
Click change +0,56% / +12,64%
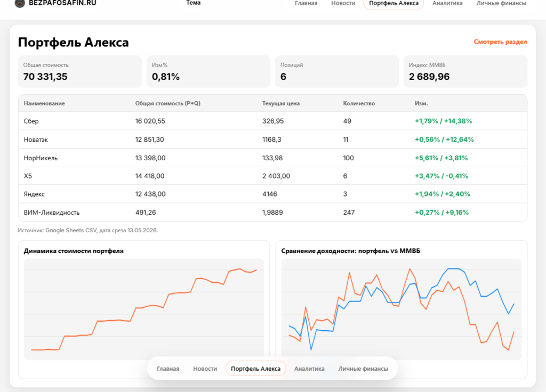444,140
